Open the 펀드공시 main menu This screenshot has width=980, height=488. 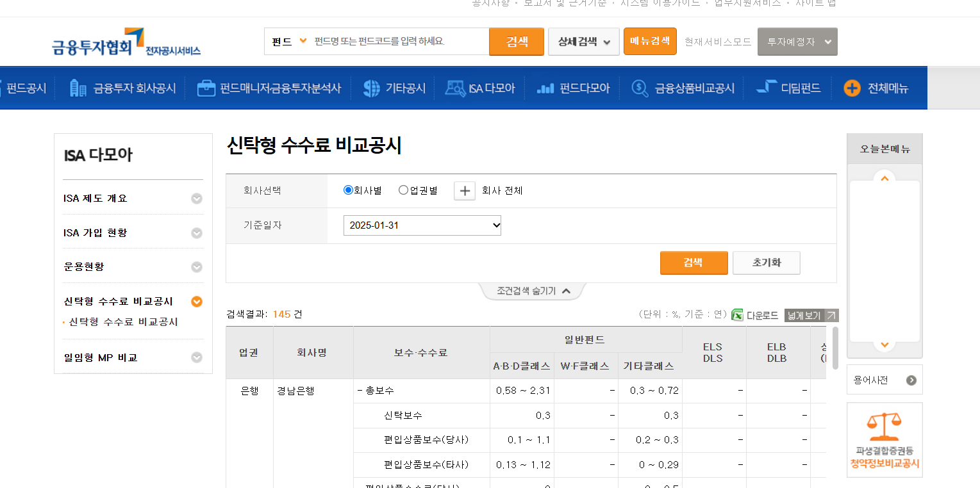click(26, 88)
